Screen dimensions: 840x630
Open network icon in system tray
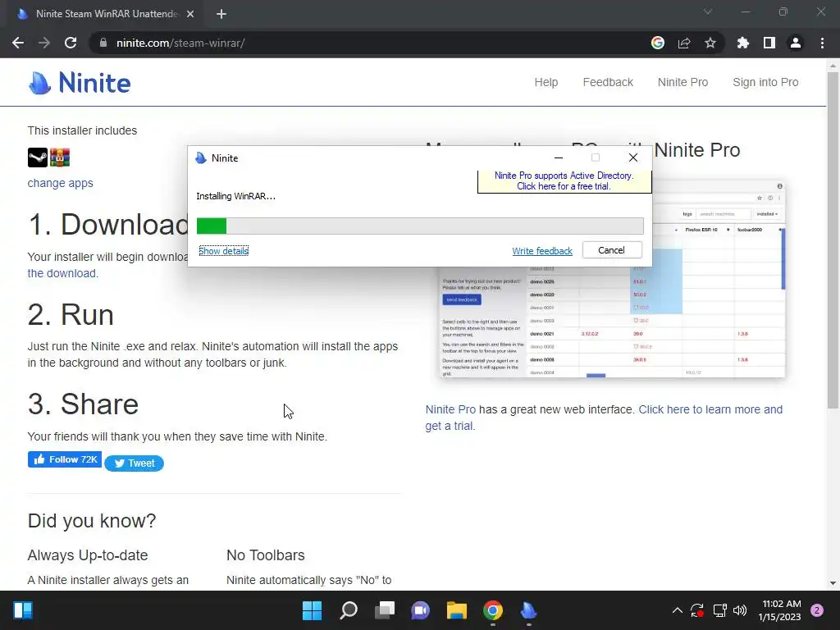click(x=719, y=610)
